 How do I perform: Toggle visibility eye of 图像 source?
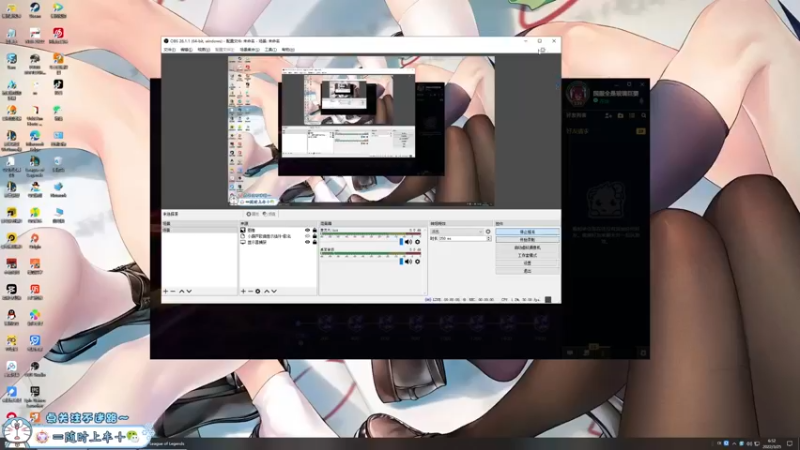(x=307, y=231)
